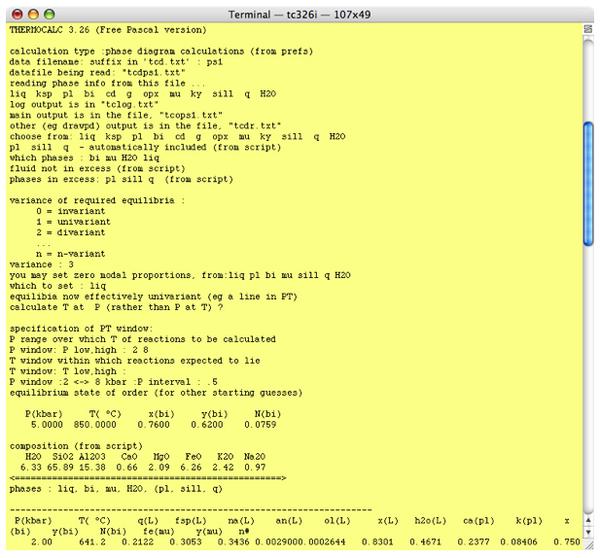This screenshot has height=558, width=600.
Task: Click the 'specification of PT window:' line
Action: coord(81,329)
